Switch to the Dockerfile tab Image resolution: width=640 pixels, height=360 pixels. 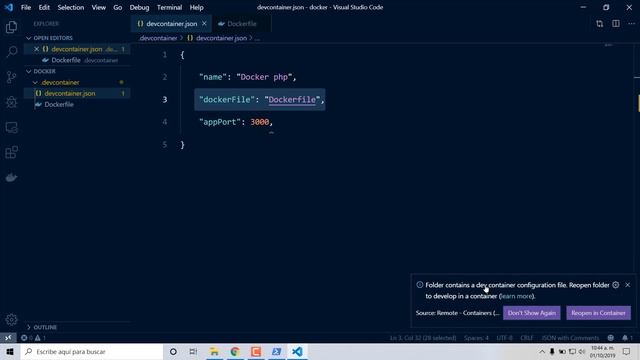point(241,24)
